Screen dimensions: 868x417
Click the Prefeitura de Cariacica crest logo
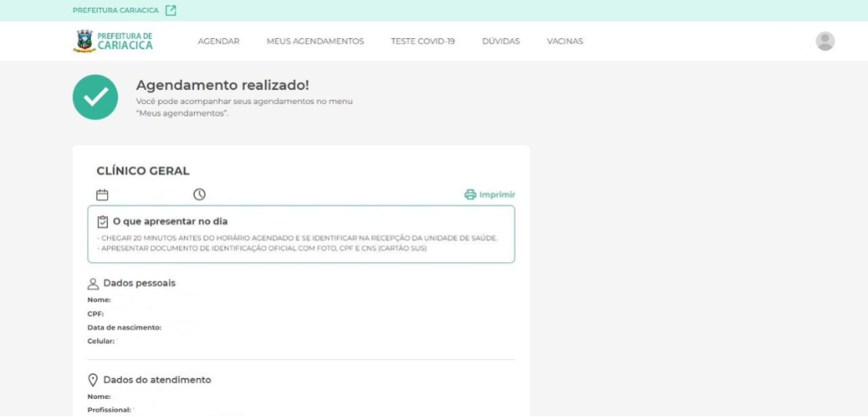click(x=85, y=41)
